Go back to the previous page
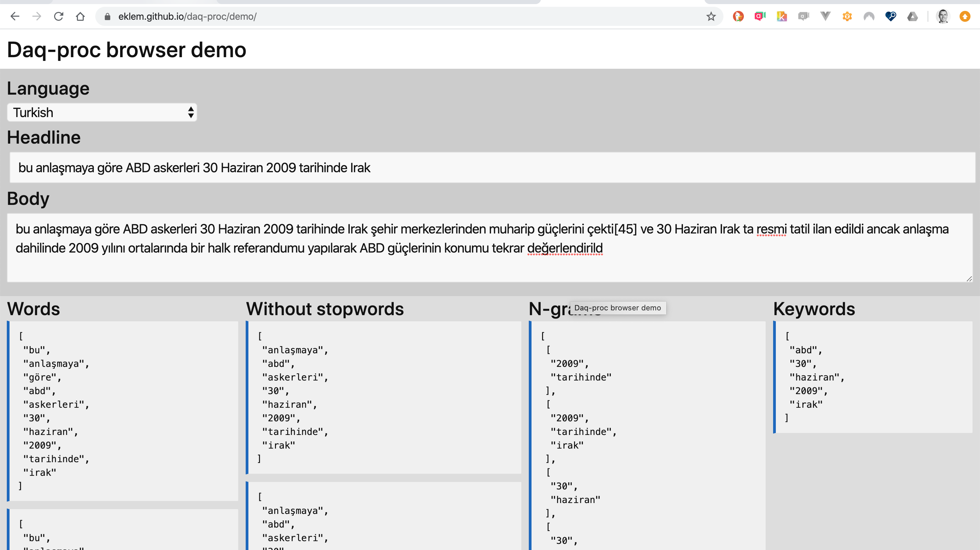Viewport: 980px width, 550px height. pyautogui.click(x=15, y=16)
